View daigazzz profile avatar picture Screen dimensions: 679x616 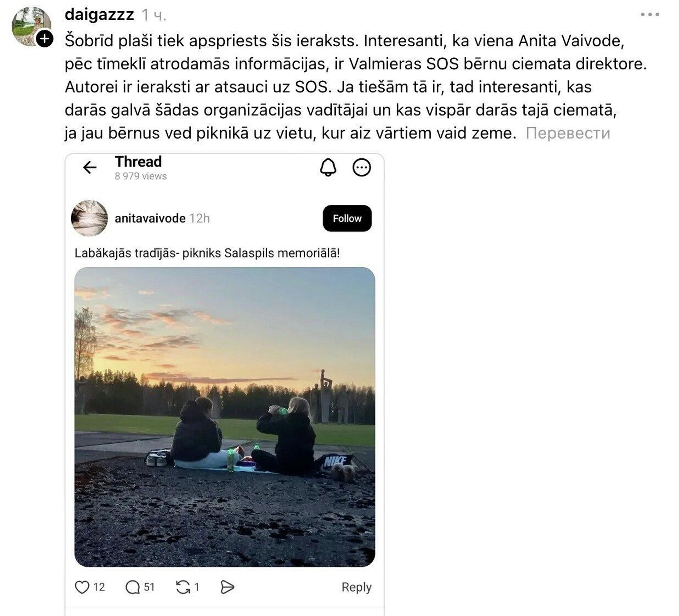tap(31, 27)
